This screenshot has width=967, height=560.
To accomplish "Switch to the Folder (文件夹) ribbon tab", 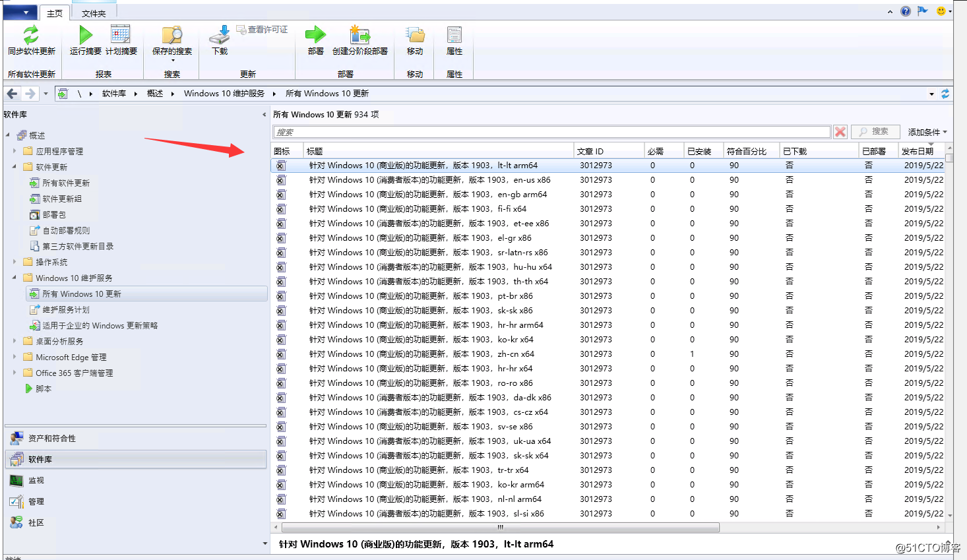I will coord(94,13).
